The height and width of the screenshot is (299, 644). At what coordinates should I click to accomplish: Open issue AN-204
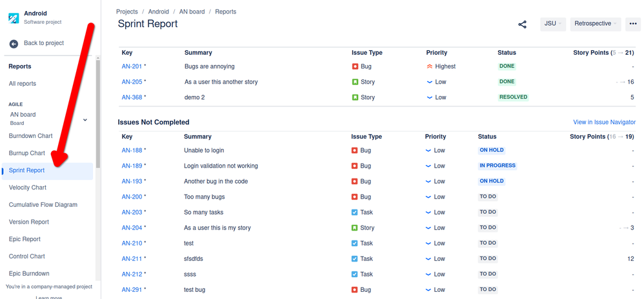pos(132,227)
